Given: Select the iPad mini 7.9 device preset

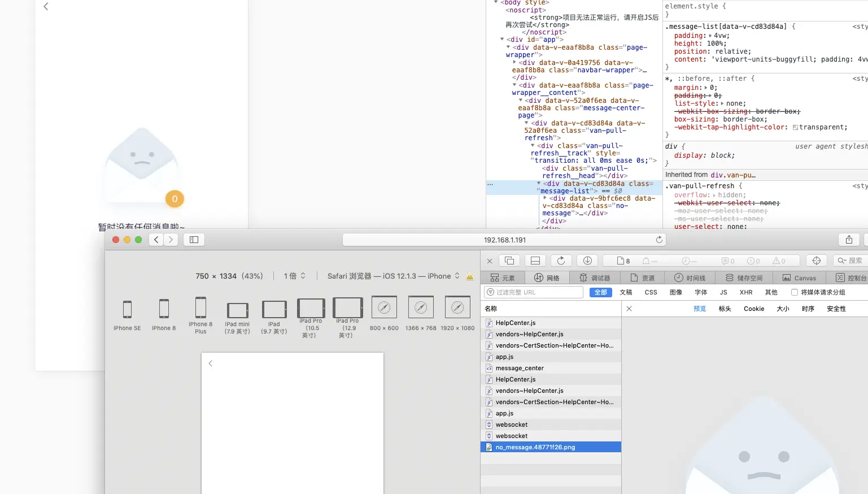Looking at the screenshot, I should (x=237, y=318).
